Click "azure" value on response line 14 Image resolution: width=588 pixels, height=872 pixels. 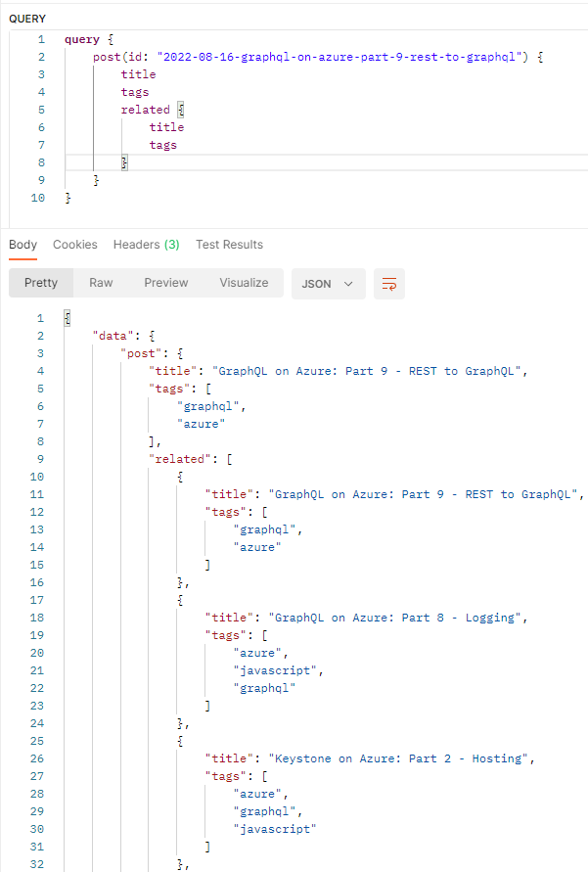[257, 547]
